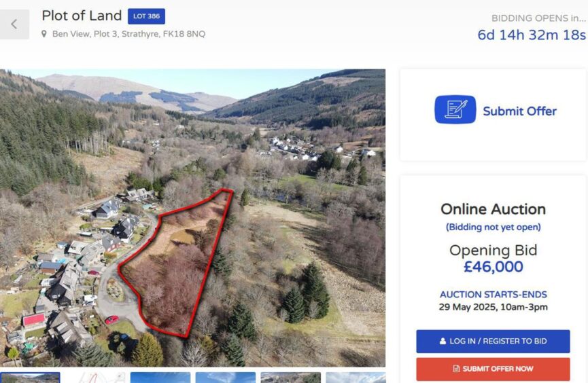The image size is (588, 383).
Task: Select the sixth cloudy sky thumbnail
Action: coord(356,378)
